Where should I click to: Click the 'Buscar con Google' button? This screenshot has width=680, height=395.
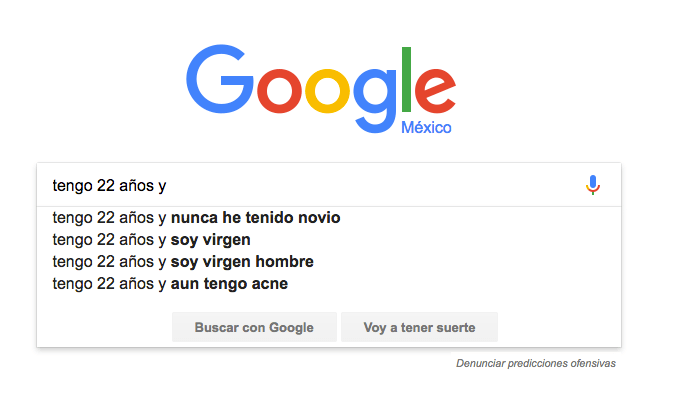tap(254, 327)
